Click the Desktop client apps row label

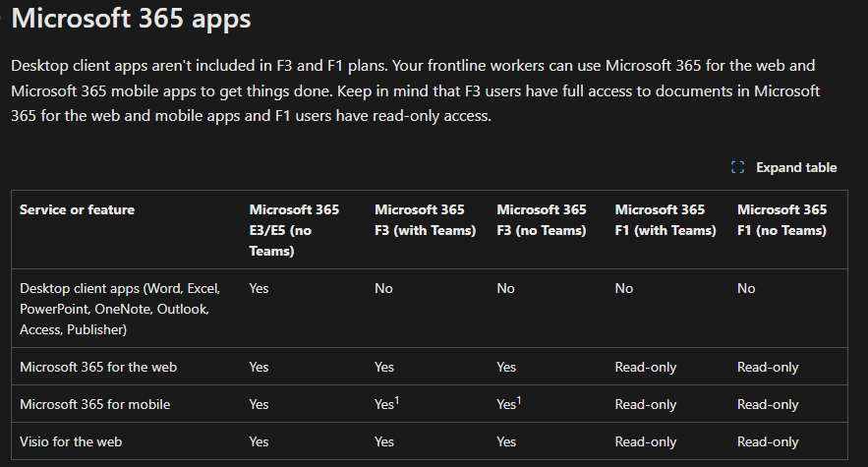(x=120, y=309)
